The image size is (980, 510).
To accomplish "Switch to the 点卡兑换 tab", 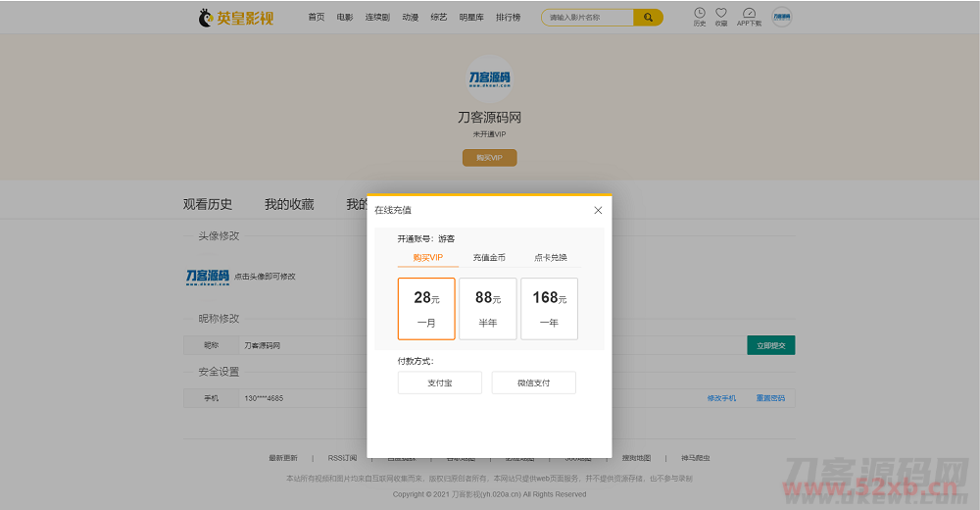I will pyautogui.click(x=550, y=257).
